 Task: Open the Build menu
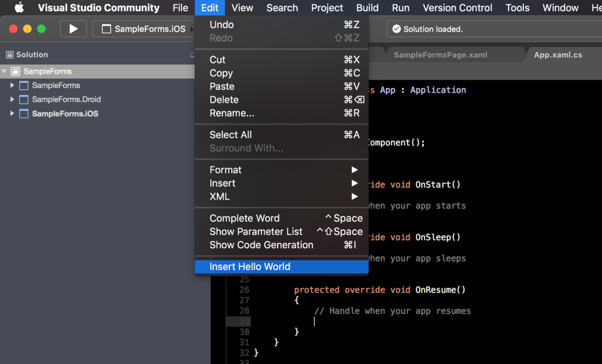pyautogui.click(x=367, y=8)
